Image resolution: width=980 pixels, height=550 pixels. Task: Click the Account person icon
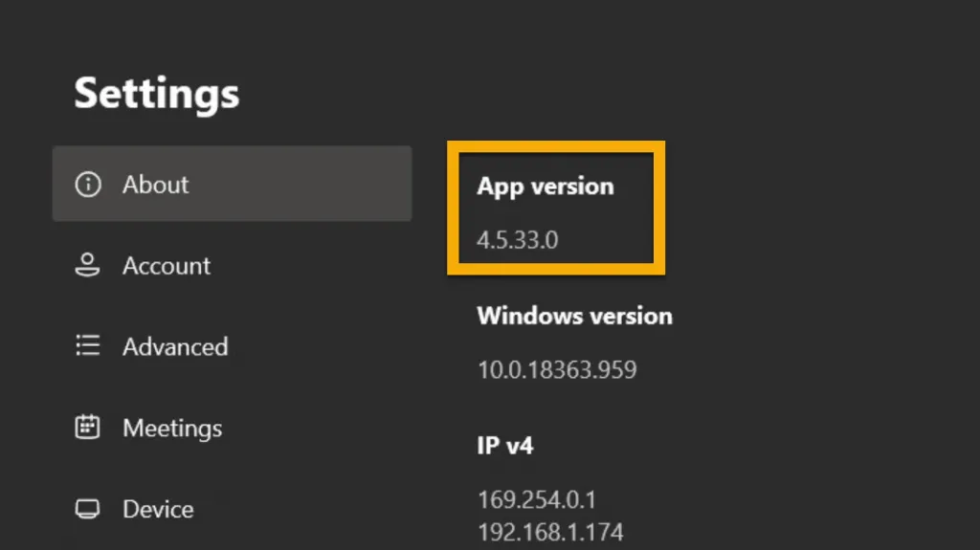[88, 266]
